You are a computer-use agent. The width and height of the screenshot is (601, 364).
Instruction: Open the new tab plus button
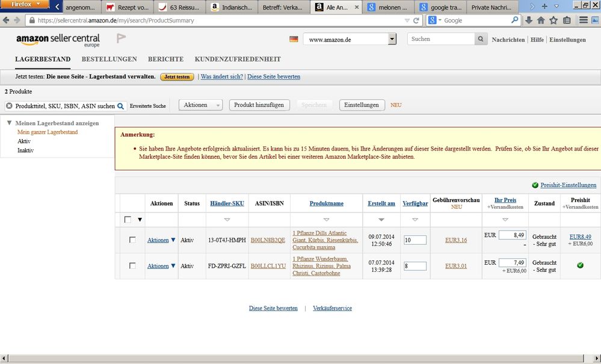[544, 7]
